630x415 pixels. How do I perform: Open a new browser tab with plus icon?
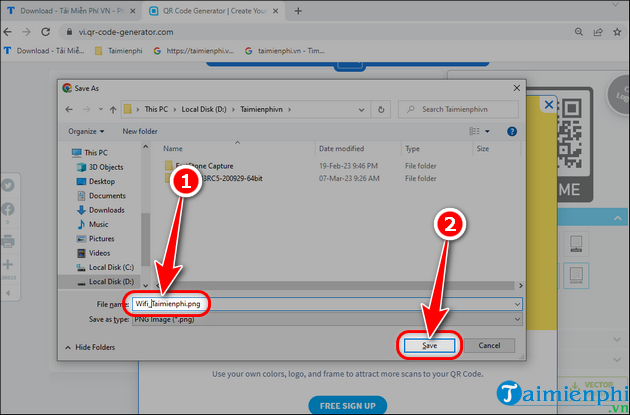coord(298,11)
